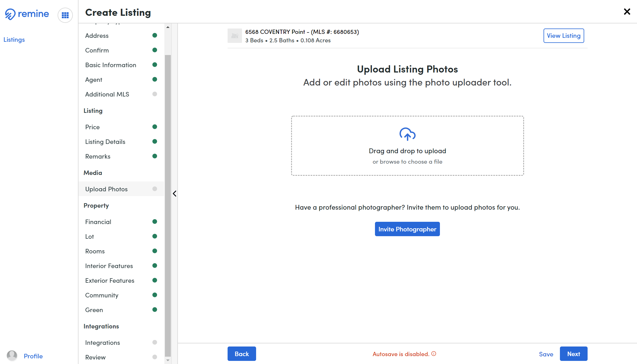This screenshot has height=364, width=637.
Task: Click the Remine logo
Action: [x=27, y=14]
